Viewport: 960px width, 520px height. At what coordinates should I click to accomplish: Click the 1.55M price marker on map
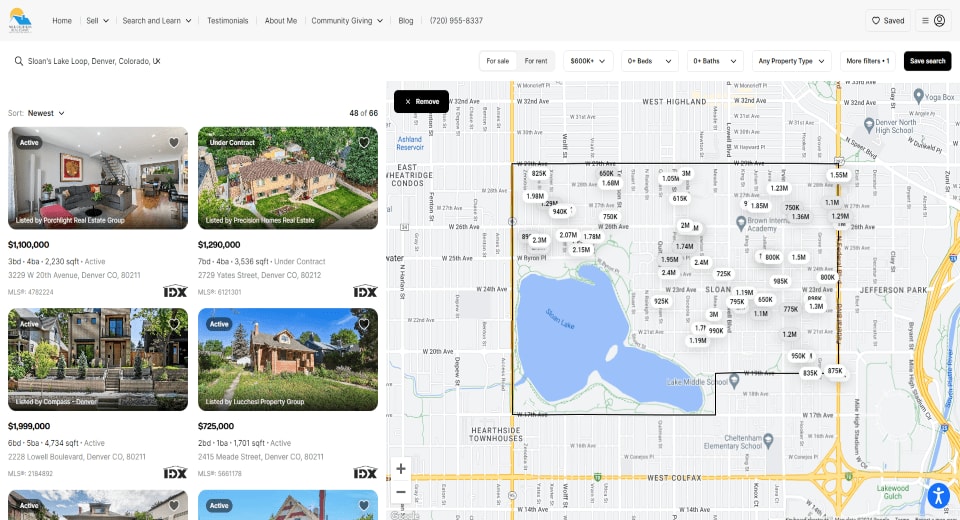(838, 175)
